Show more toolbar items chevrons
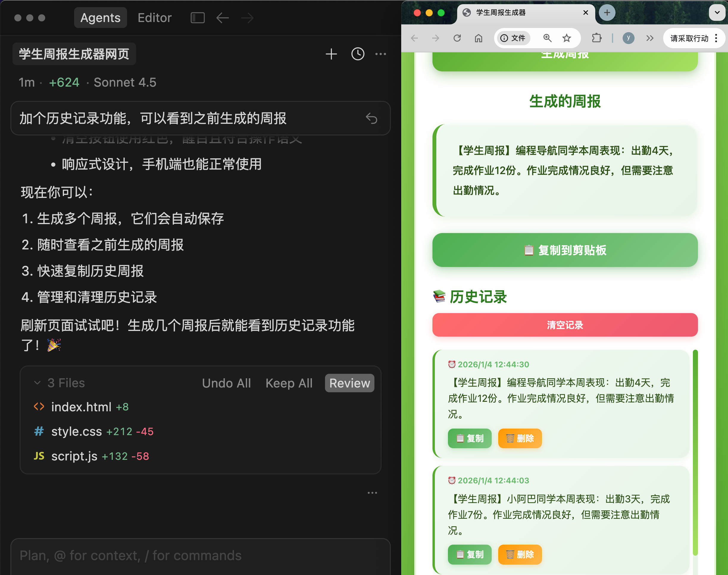Image resolution: width=728 pixels, height=575 pixels. 650,38
